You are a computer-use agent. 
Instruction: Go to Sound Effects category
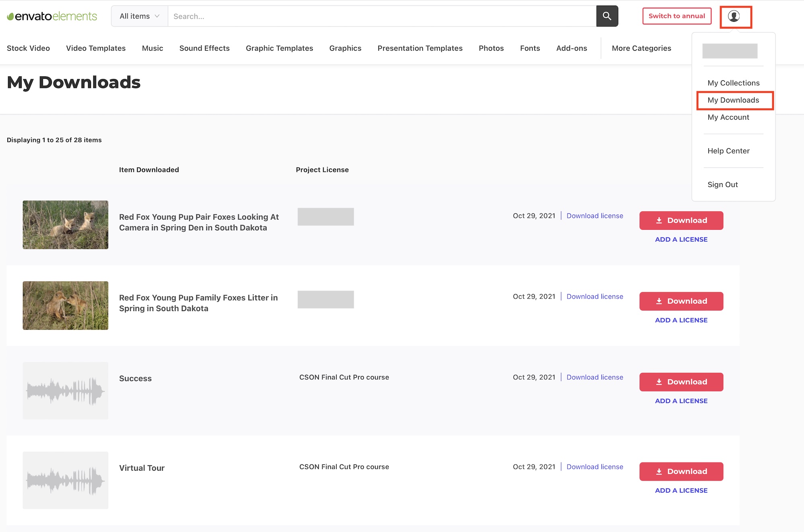(x=204, y=48)
